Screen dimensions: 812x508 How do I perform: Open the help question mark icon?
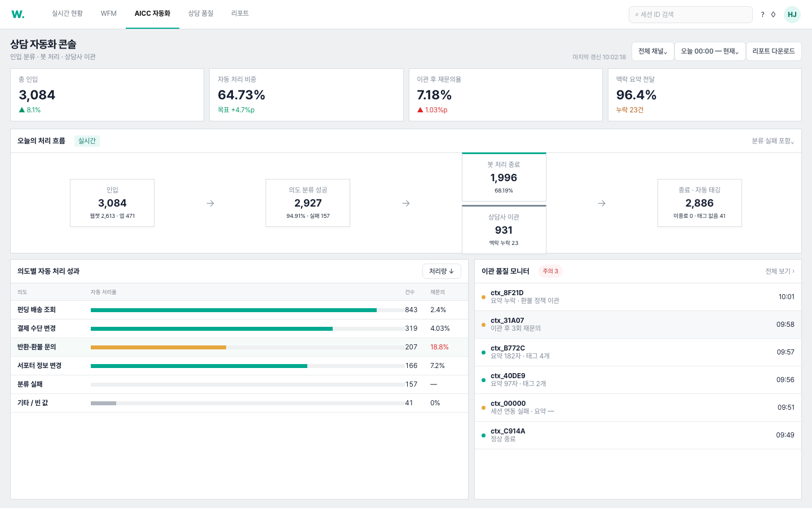pyautogui.click(x=762, y=15)
